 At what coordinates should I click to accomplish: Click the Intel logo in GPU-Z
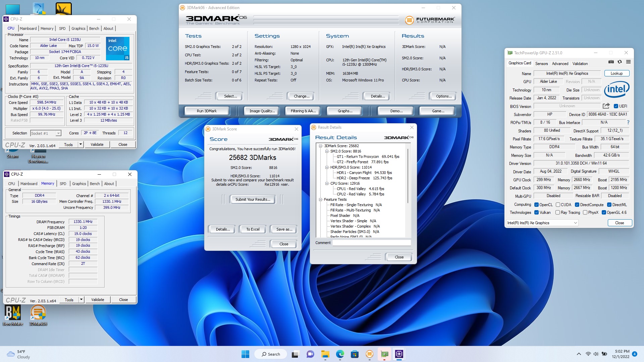(x=616, y=89)
